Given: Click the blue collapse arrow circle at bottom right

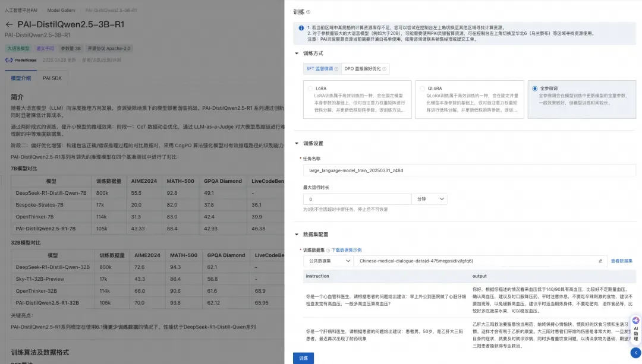Looking at the screenshot, I should click(636, 352).
